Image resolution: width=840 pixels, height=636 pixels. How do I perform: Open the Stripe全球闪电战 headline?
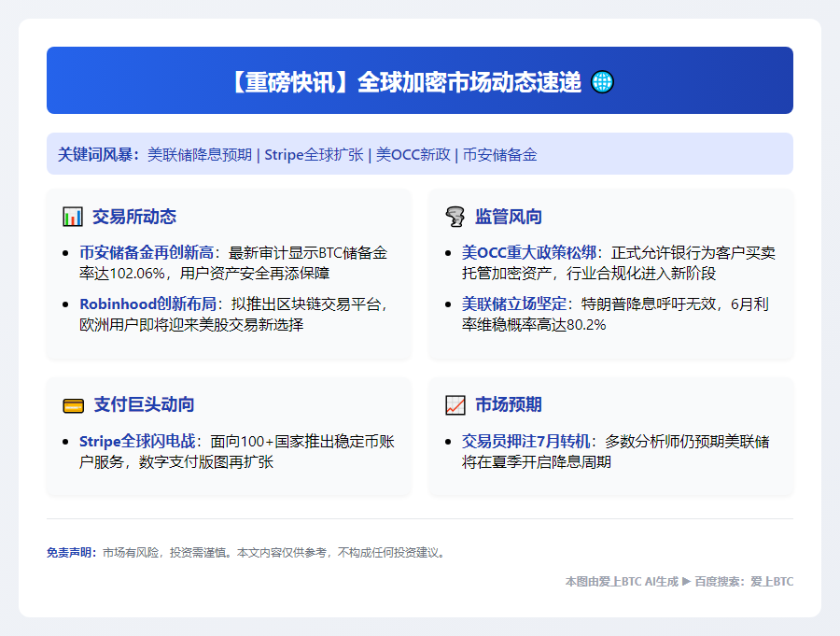[x=137, y=442]
